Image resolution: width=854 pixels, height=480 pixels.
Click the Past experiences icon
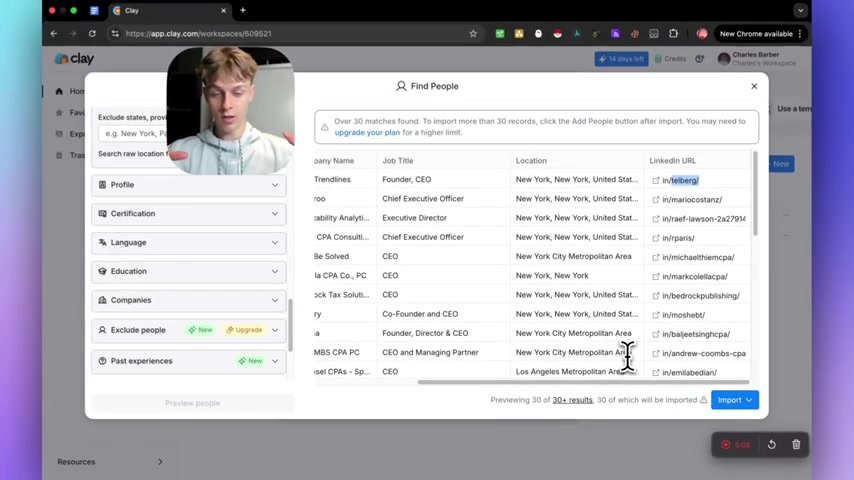click(102, 361)
